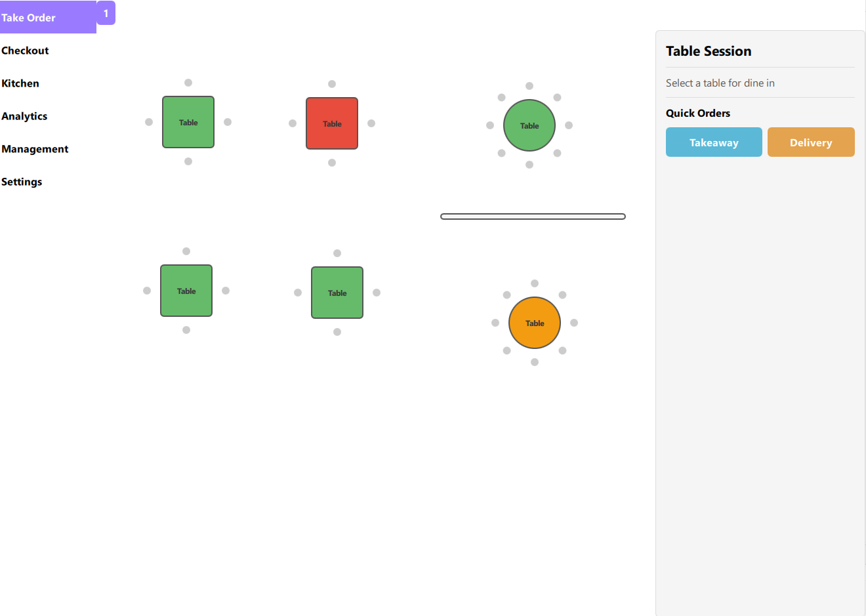Select the orange round table
Screen dimensions: 866x616
(x=535, y=323)
